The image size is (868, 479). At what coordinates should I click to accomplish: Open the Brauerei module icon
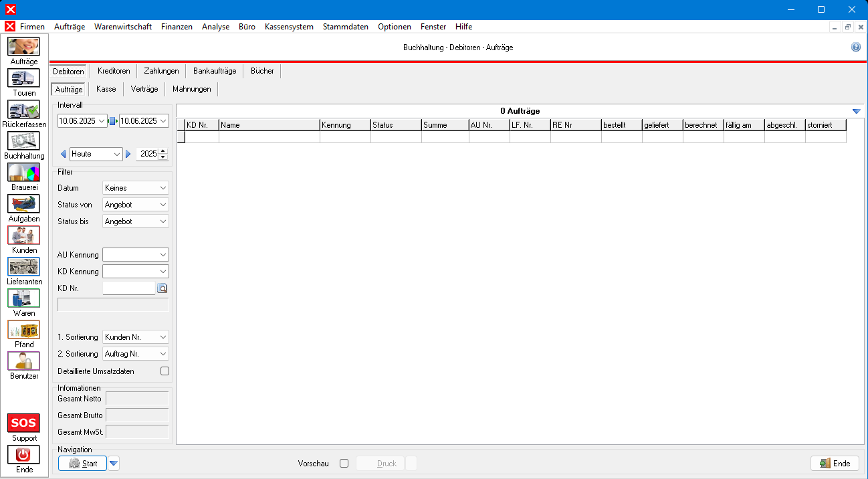pyautogui.click(x=23, y=173)
